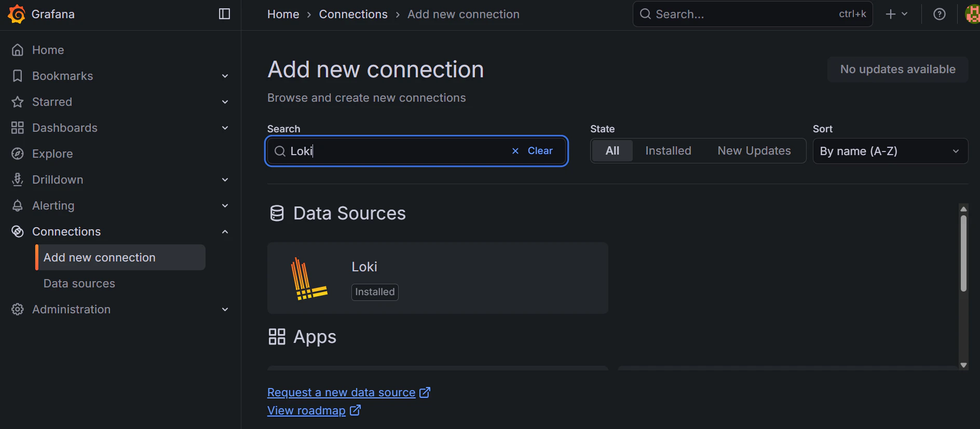Select the All state filter

pos(612,151)
